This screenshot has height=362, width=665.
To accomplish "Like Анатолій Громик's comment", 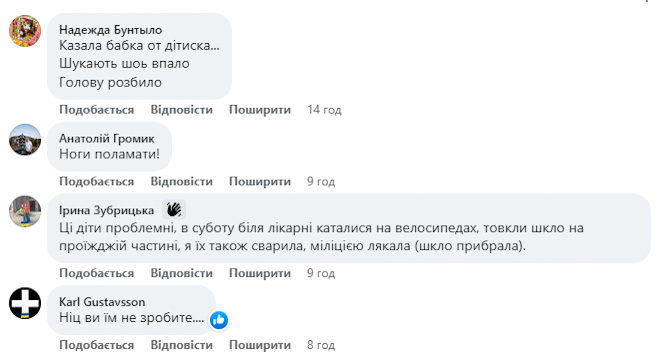I will coord(97,181).
